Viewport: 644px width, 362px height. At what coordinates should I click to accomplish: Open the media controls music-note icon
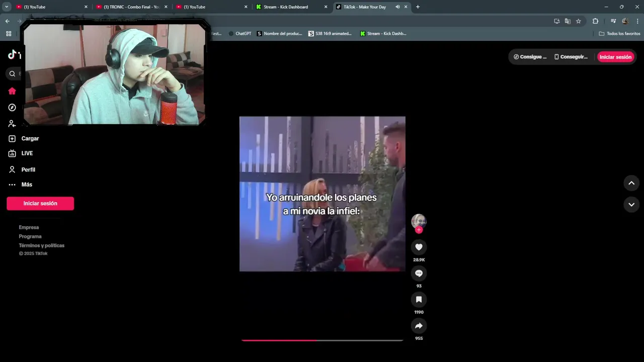[613, 21]
